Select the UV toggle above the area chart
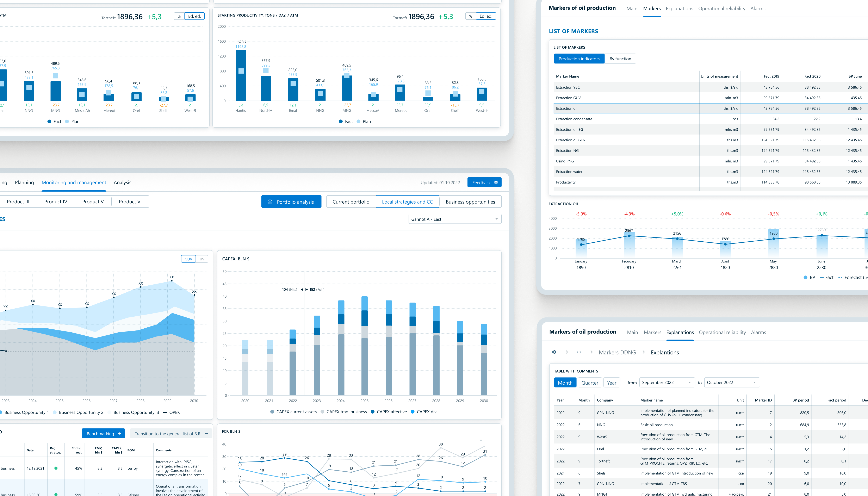Viewport: 868px width, 496px height. click(202, 259)
